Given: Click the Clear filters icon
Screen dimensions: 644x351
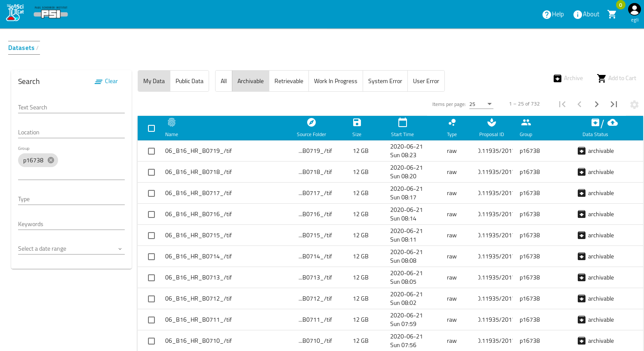Looking at the screenshot, I should pos(99,81).
